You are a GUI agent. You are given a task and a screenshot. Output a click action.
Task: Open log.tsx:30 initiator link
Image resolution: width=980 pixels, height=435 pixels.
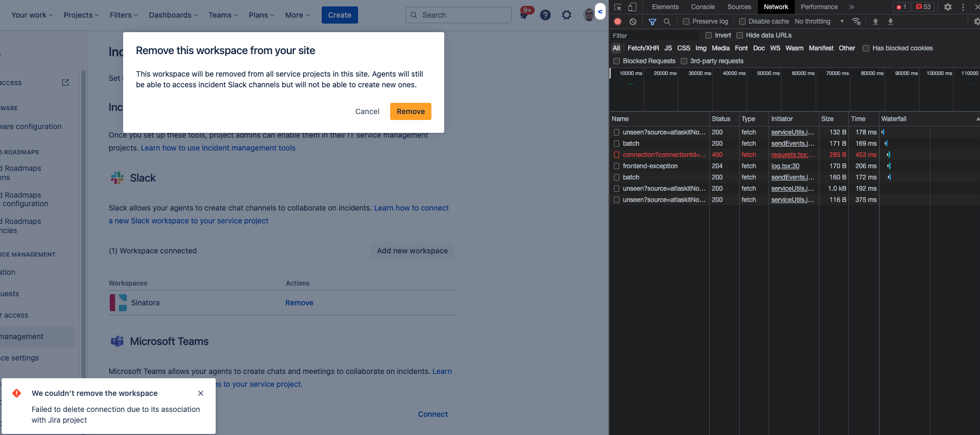[785, 166]
